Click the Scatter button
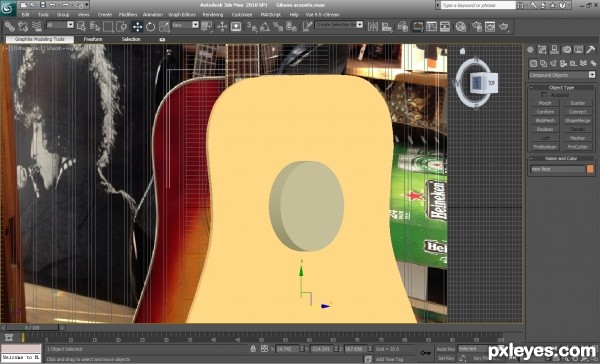 tap(577, 103)
